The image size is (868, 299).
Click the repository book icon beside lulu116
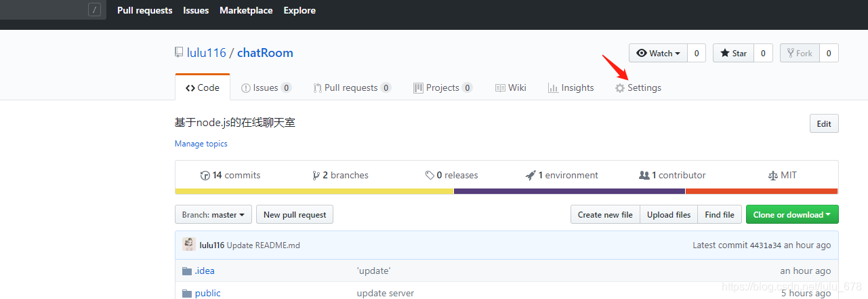click(x=179, y=53)
